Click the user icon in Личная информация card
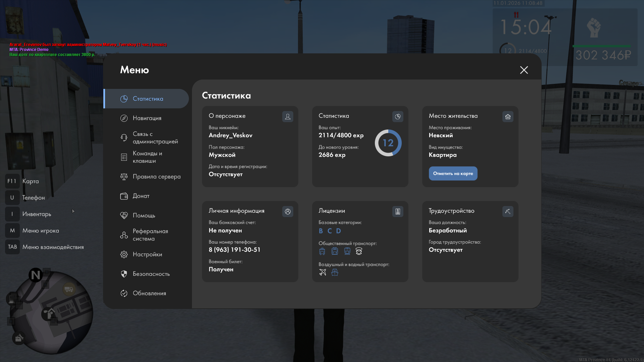 click(x=288, y=211)
